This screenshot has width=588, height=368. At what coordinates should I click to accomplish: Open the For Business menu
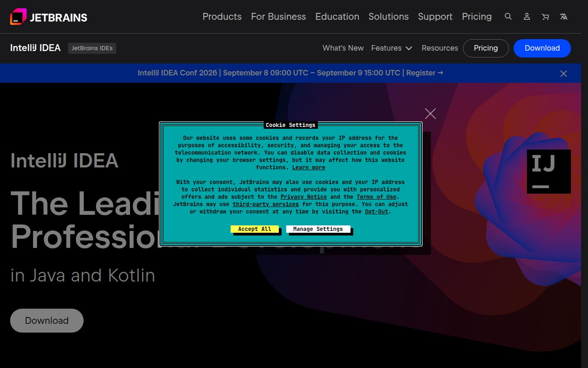[278, 17]
